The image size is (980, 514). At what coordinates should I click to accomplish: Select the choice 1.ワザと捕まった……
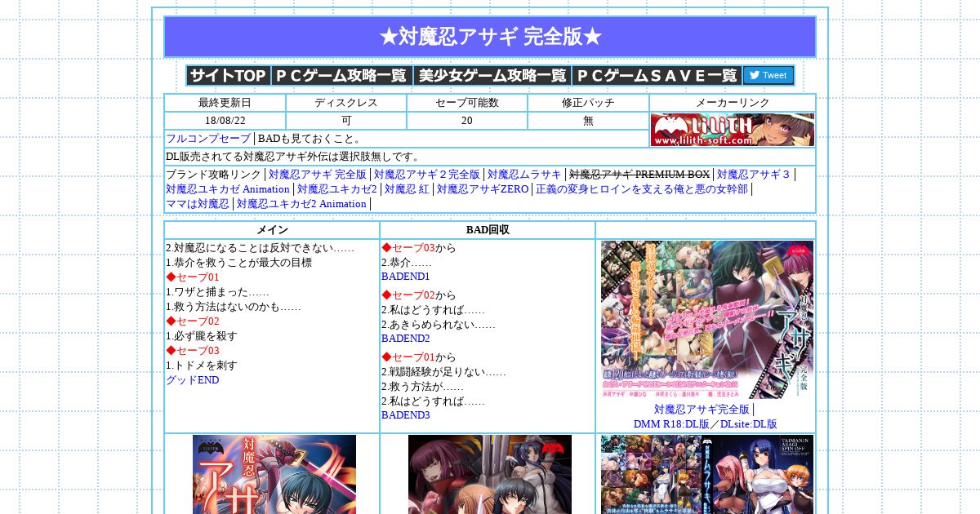click(x=217, y=292)
